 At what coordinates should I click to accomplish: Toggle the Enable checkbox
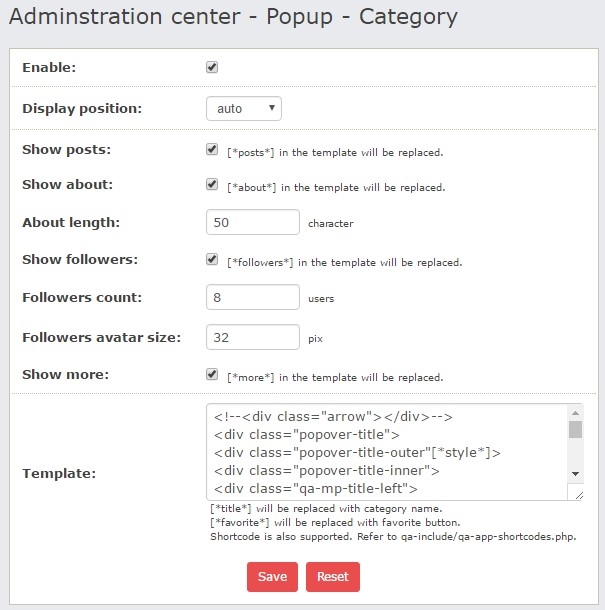[x=212, y=68]
